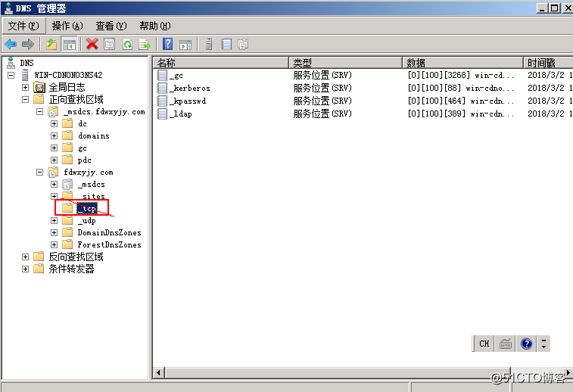
Task: Select the _kerberos record name
Action: coord(190,88)
